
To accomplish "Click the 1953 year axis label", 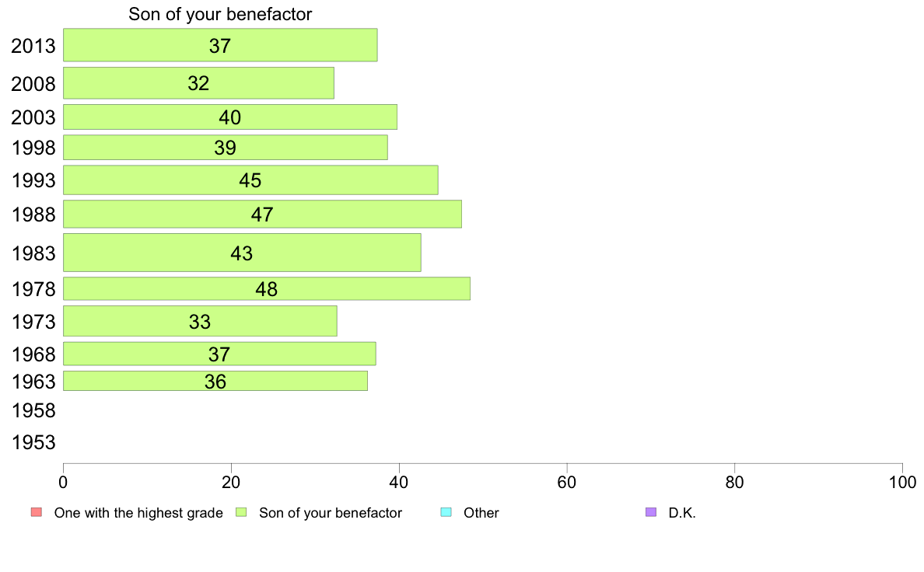I will click(x=33, y=442).
